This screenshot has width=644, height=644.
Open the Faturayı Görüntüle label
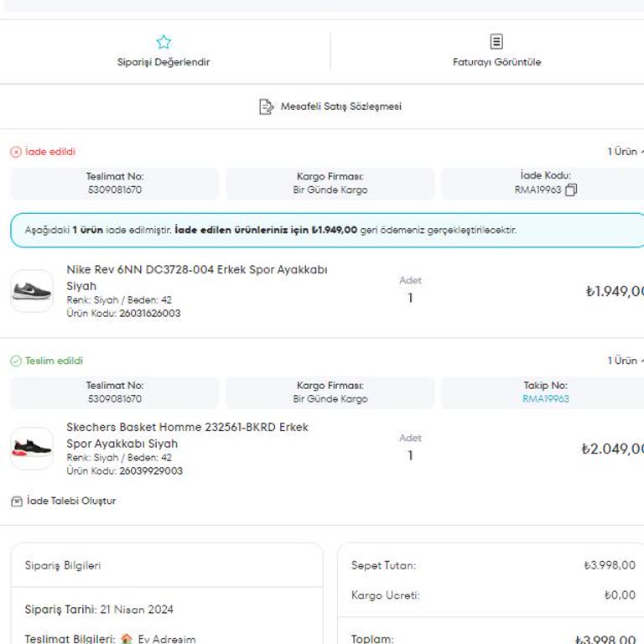pyautogui.click(x=496, y=62)
